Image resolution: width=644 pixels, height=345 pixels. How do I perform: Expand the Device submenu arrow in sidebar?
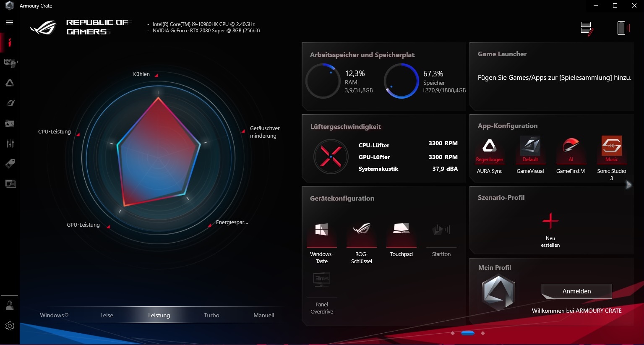click(17, 62)
